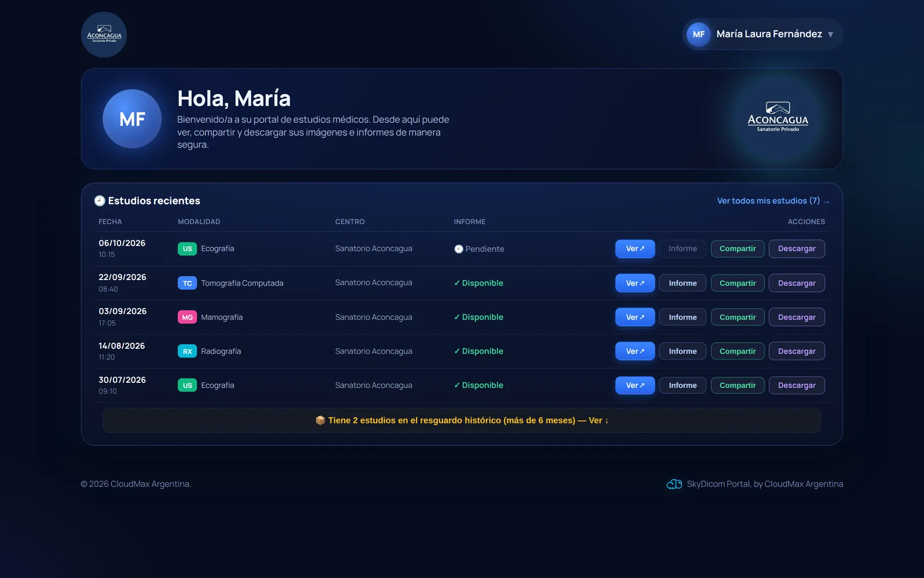Click the FECHA column header
This screenshot has height=578, width=924.
[110, 222]
